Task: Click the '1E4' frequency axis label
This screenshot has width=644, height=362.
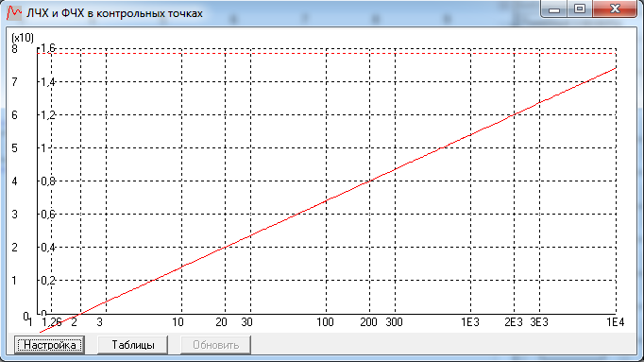Action: (616, 322)
